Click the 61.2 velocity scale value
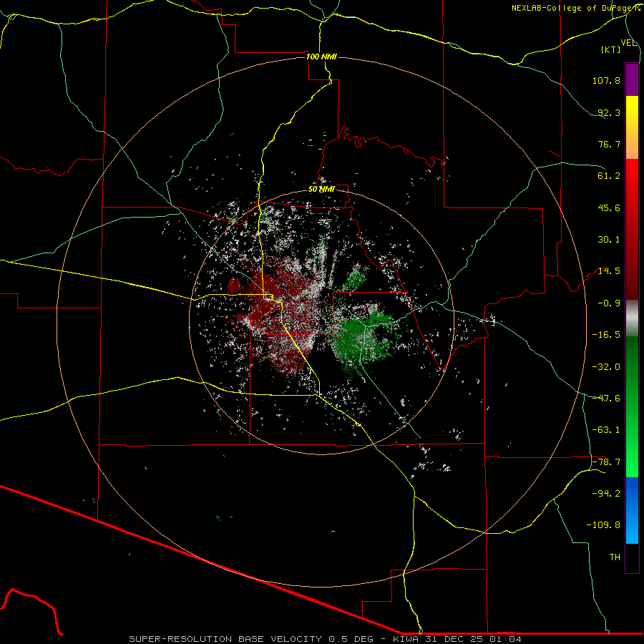The image size is (644, 644). 609,176
